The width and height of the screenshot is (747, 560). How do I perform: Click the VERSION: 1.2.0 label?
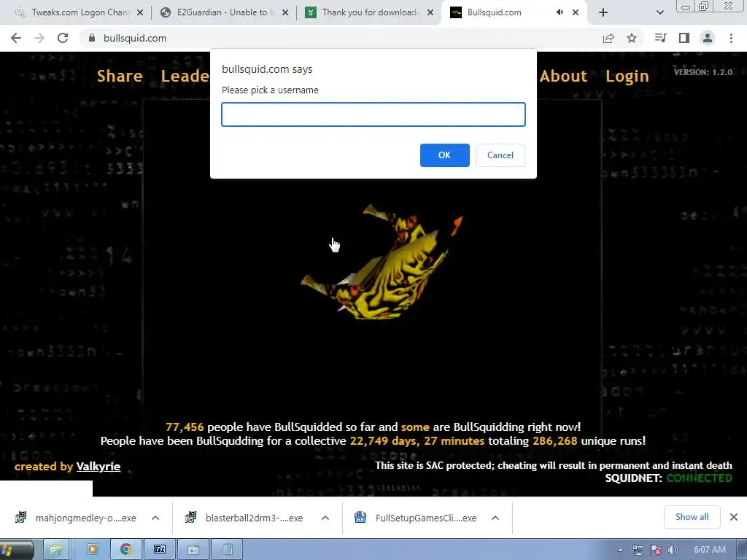click(x=703, y=72)
